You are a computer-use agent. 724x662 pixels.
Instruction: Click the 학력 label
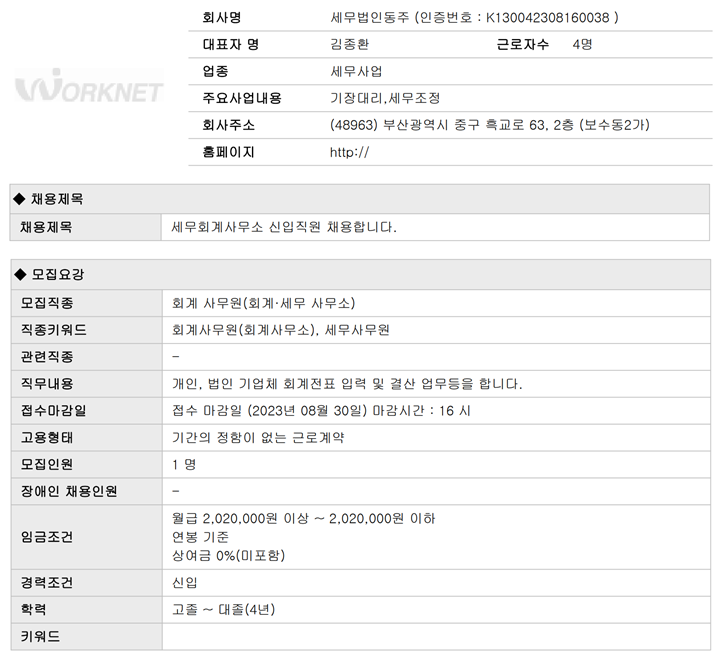coord(33,610)
